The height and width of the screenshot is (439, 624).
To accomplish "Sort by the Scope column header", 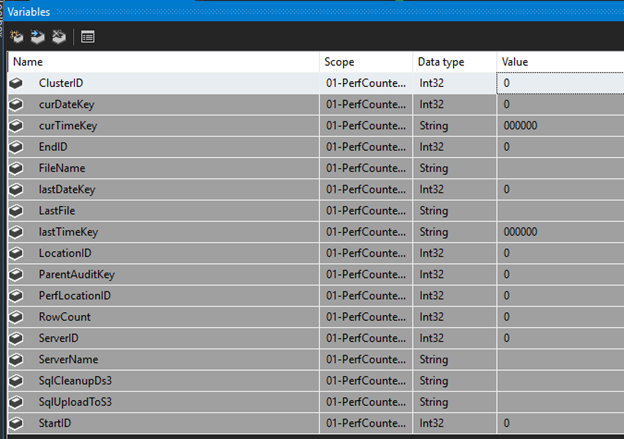I will click(x=366, y=62).
